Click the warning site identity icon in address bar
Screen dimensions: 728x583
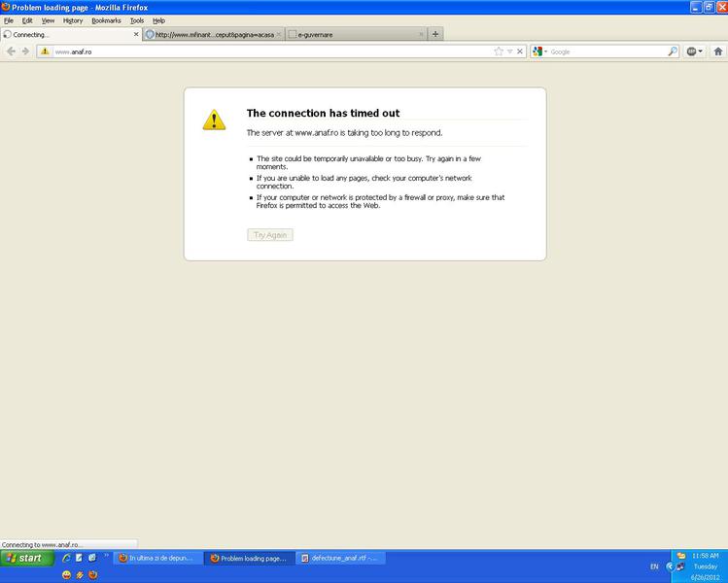[x=44, y=51]
